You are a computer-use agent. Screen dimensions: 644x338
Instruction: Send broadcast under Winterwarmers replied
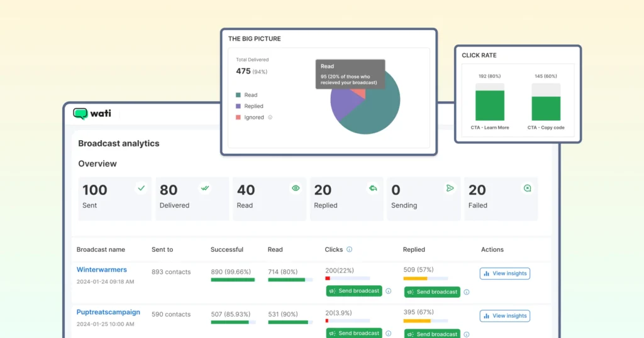(x=432, y=292)
